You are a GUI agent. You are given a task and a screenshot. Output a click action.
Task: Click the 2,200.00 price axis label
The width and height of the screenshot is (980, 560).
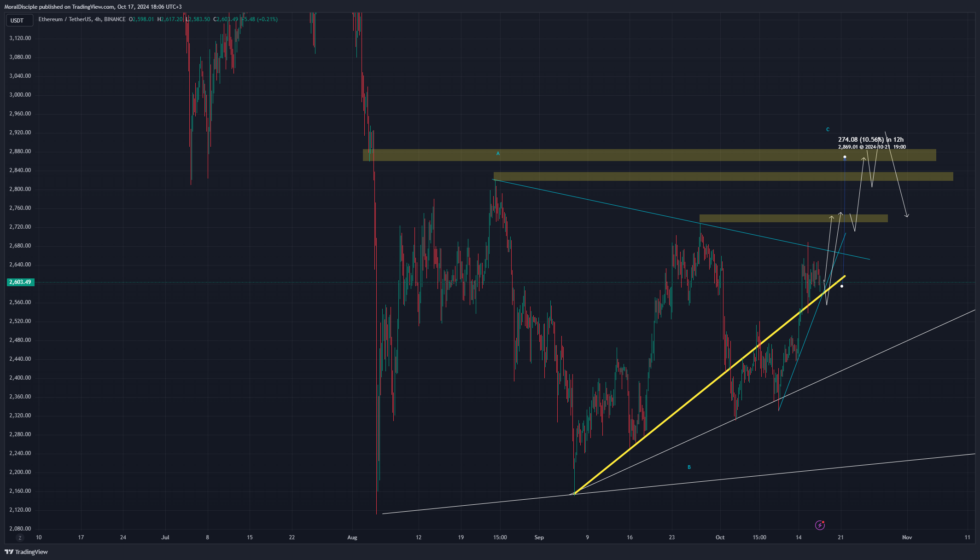20,472
